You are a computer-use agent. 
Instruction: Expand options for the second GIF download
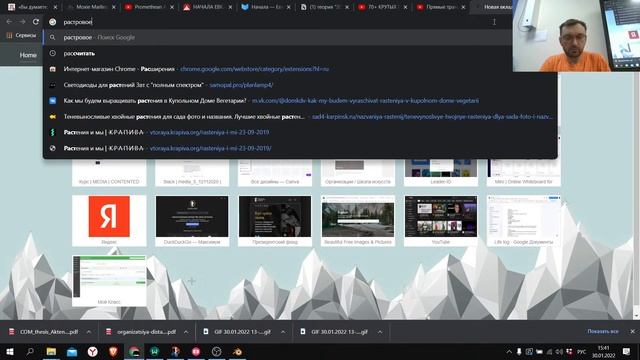click(x=380, y=332)
